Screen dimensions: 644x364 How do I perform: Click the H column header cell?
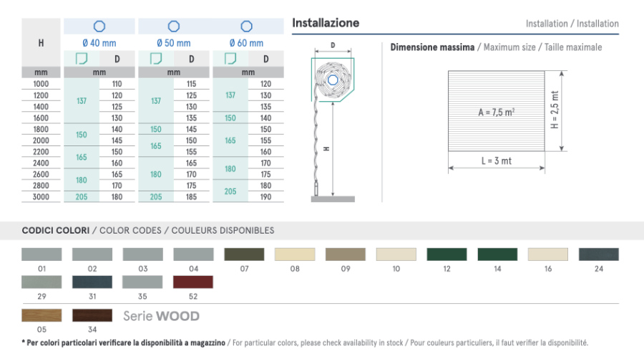coord(41,42)
